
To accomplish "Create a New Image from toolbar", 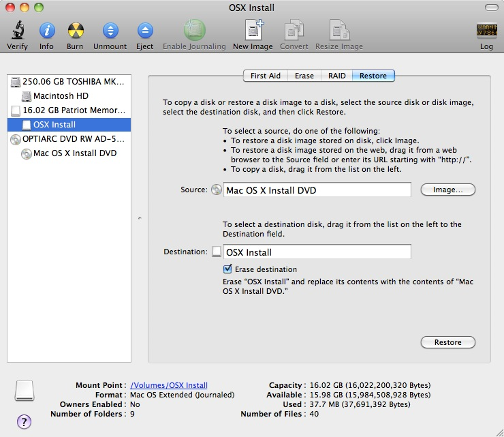I will [253, 29].
